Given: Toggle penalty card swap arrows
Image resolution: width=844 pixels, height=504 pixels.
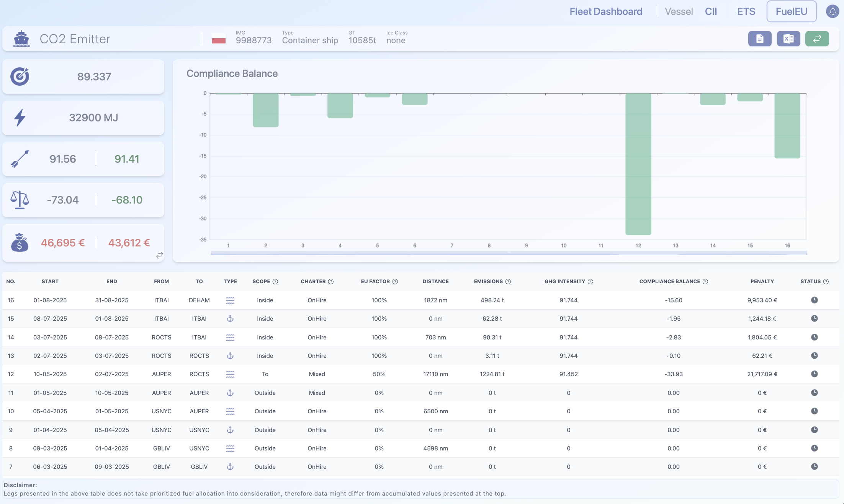Looking at the screenshot, I should [x=160, y=255].
